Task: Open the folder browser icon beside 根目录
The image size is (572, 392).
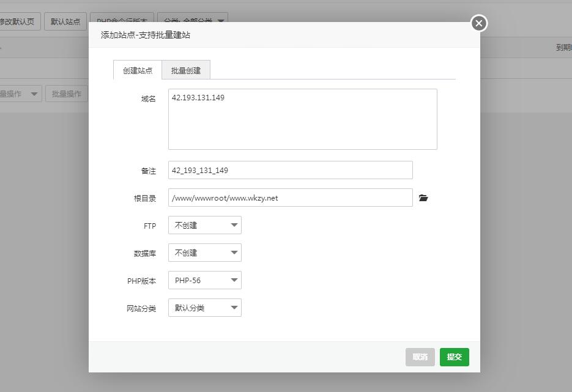Action: pyautogui.click(x=423, y=198)
